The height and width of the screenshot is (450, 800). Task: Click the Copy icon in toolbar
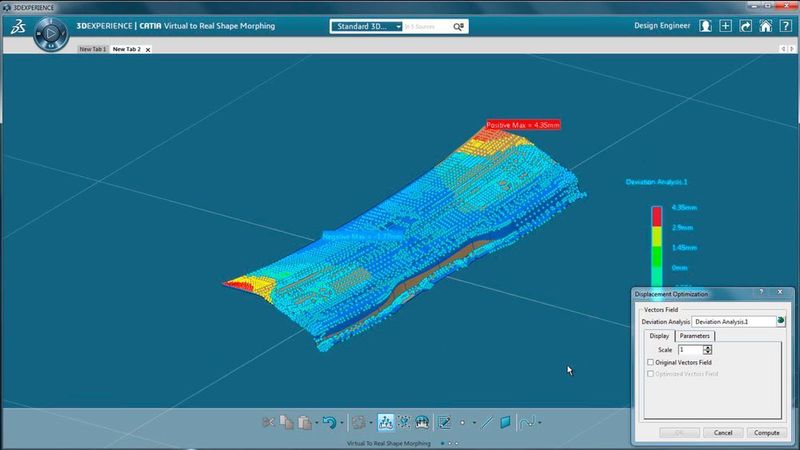[286, 422]
